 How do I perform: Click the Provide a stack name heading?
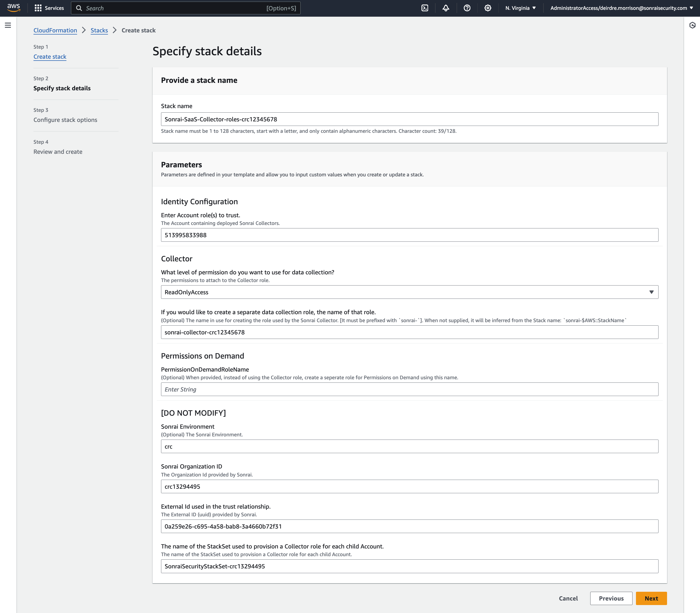coord(199,80)
